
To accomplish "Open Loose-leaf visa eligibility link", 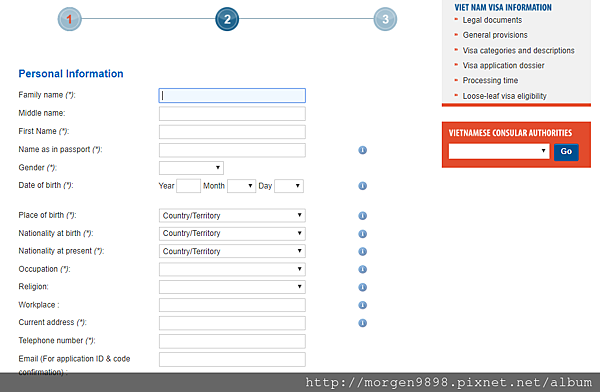I will (x=504, y=96).
